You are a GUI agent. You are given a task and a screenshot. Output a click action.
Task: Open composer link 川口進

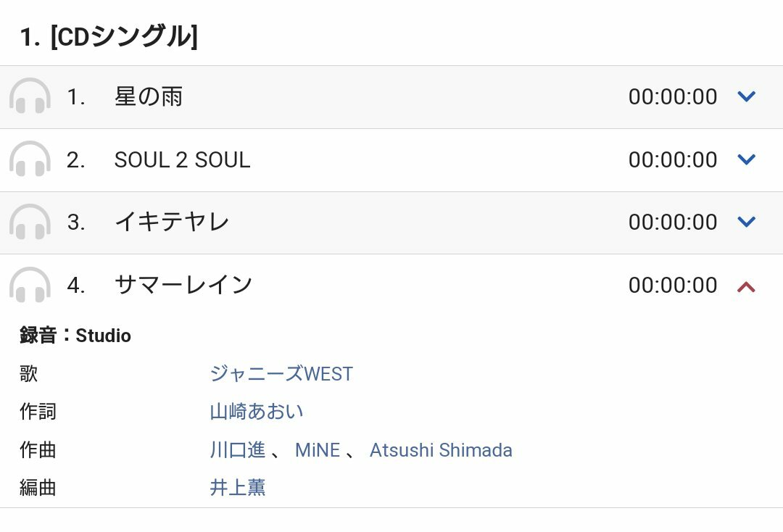click(238, 450)
